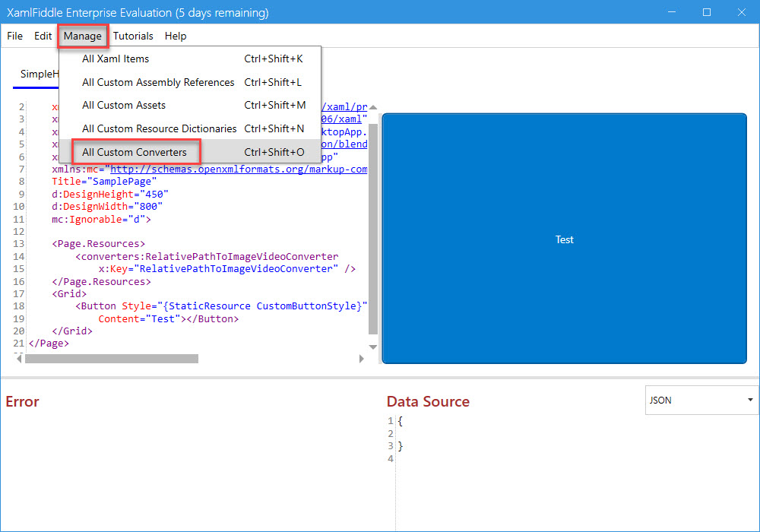This screenshot has height=532, width=760.
Task: Open the JSON data source dropdown
Action: [x=701, y=400]
